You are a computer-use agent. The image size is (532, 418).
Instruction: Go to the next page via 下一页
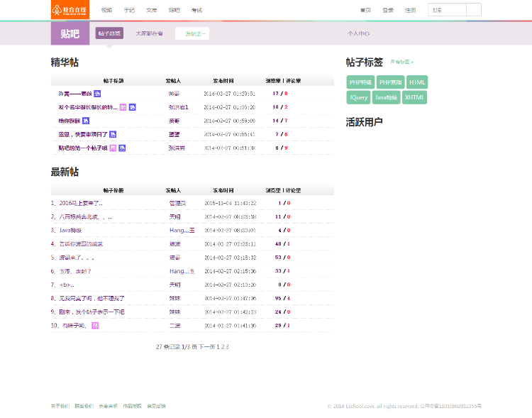coord(206,347)
